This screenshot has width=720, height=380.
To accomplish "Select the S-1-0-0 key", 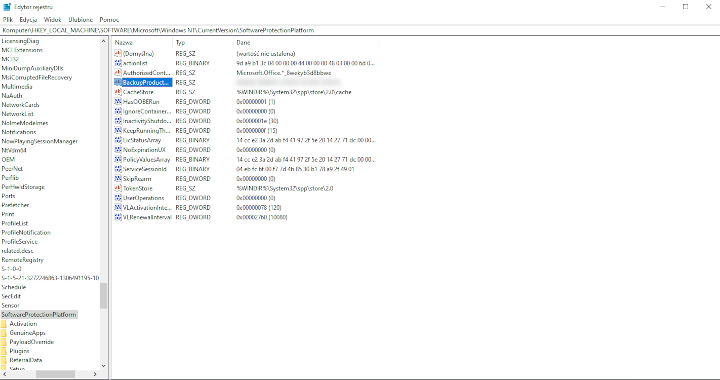I will [11, 269].
